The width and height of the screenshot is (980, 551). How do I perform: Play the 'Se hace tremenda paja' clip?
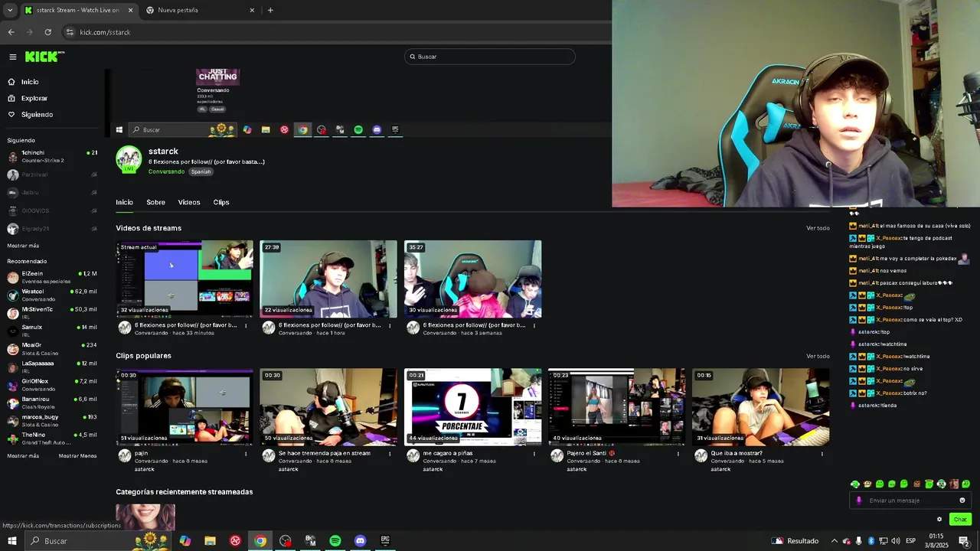coord(328,406)
